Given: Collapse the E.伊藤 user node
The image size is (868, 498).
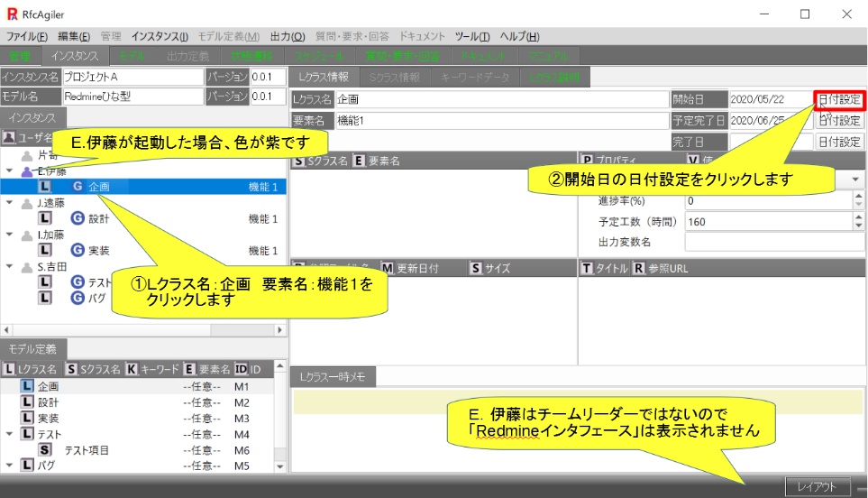Looking at the screenshot, I should coord(9,171).
